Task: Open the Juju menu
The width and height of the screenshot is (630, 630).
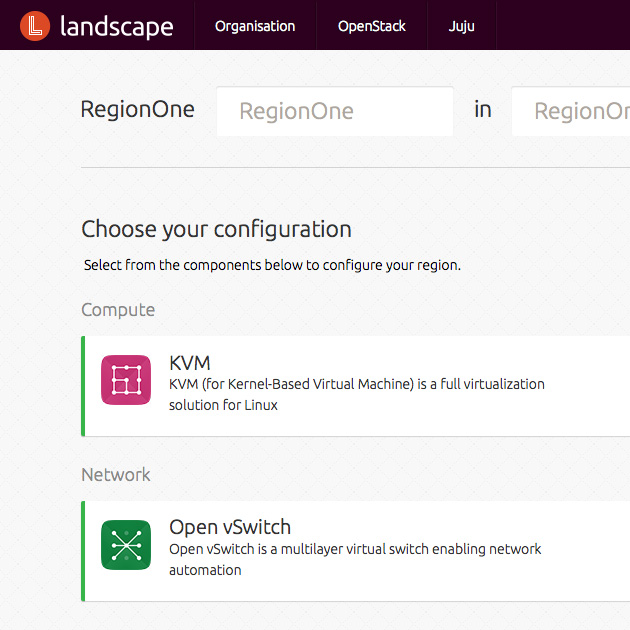Action: pos(462,26)
